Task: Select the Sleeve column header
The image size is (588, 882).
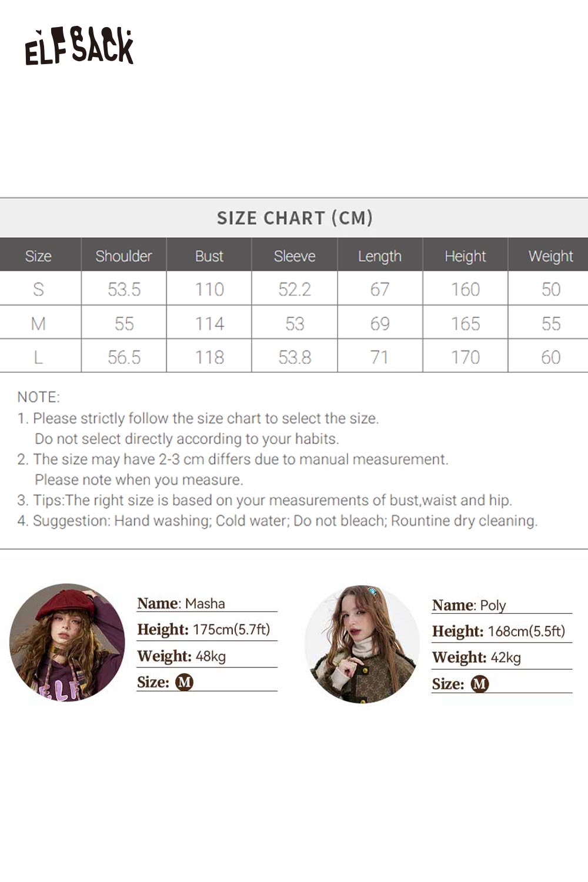Action: point(295,256)
